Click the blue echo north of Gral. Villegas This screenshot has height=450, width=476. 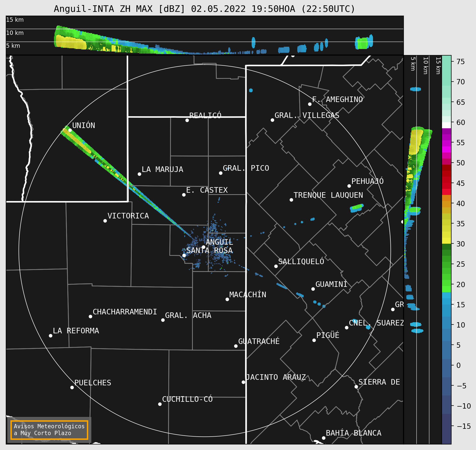251,90
